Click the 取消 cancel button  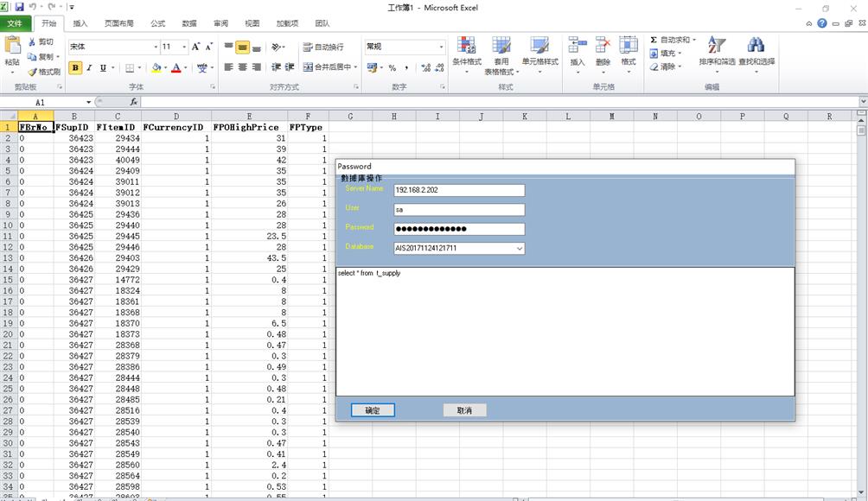pyautogui.click(x=464, y=410)
